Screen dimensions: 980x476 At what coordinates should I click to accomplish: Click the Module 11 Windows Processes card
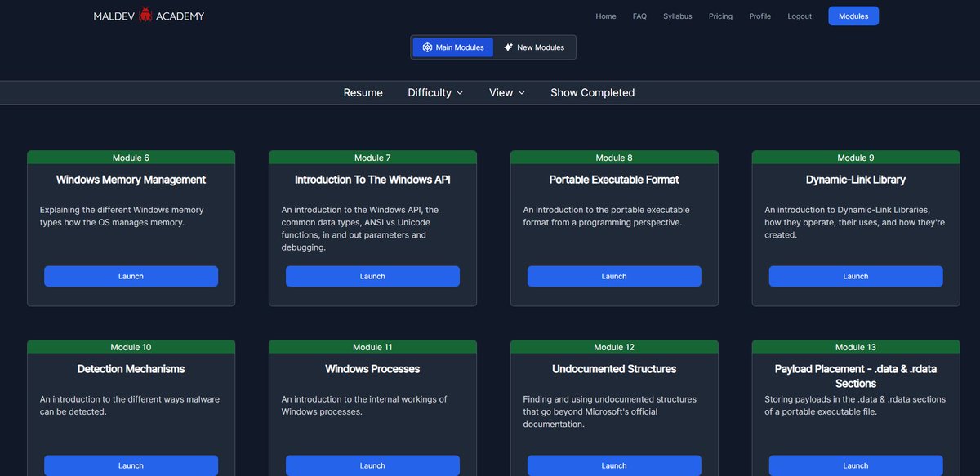tap(372, 392)
